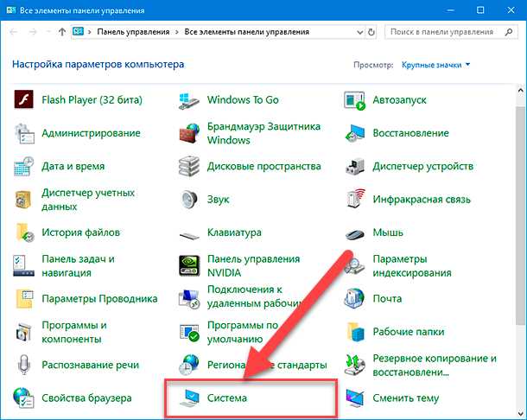This screenshot has width=527, height=420.
Task: Open the Сменить тему monitor icon
Action: tap(354, 398)
